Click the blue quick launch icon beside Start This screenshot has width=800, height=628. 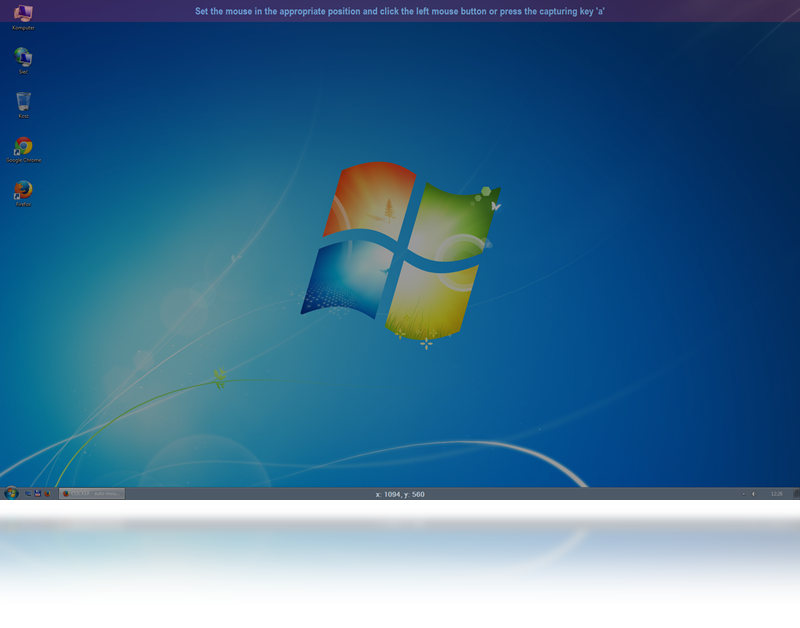coord(28,493)
